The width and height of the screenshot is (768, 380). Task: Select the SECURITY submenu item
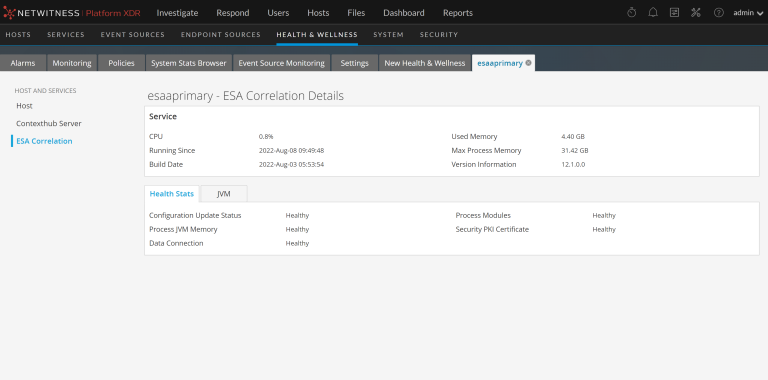pos(439,35)
